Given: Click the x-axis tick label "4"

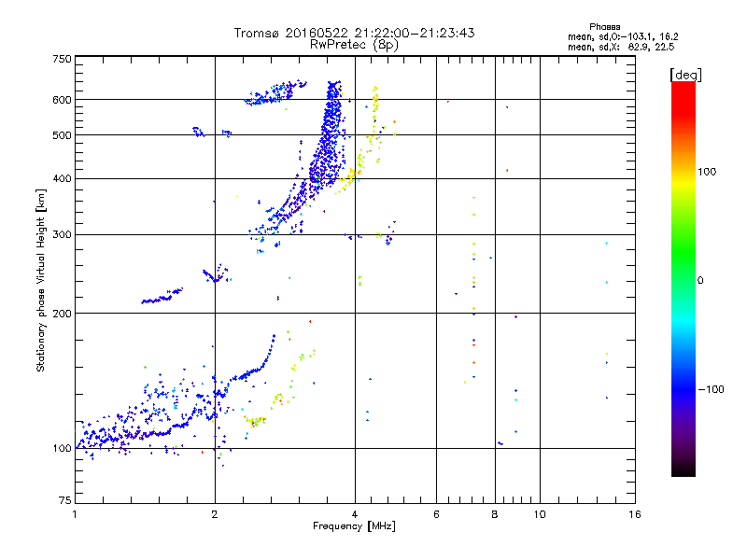Looking at the screenshot, I should tap(355, 514).
